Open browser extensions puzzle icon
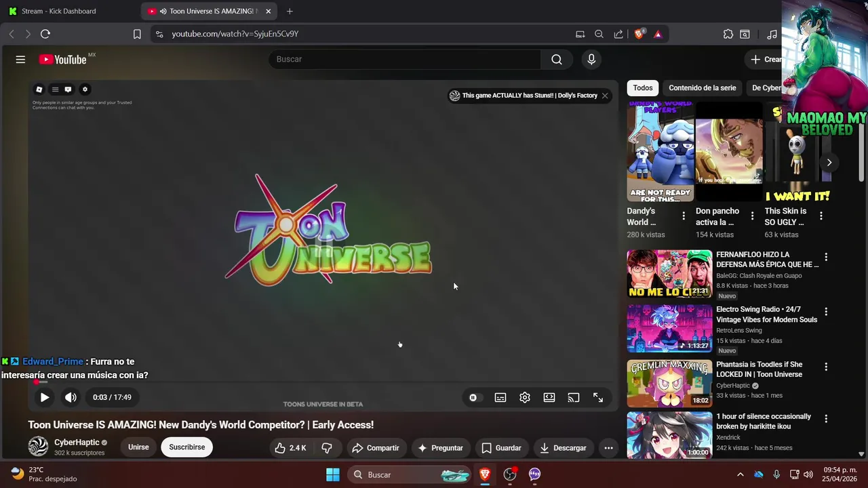The height and width of the screenshot is (488, 868). coord(728,34)
